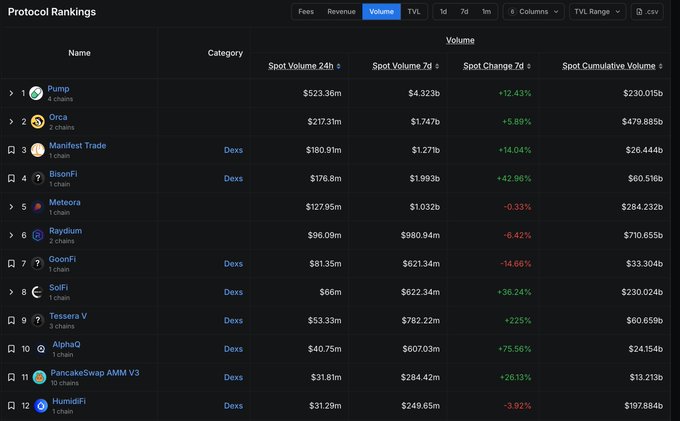Image resolution: width=680 pixels, height=421 pixels.
Task: Click the HumidiFi protocol logo icon
Action: click(x=41, y=406)
